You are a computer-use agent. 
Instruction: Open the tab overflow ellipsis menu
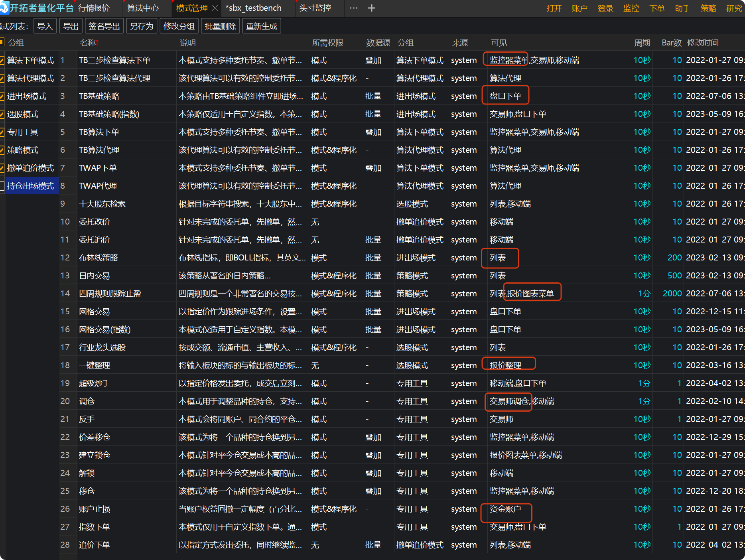click(x=353, y=8)
